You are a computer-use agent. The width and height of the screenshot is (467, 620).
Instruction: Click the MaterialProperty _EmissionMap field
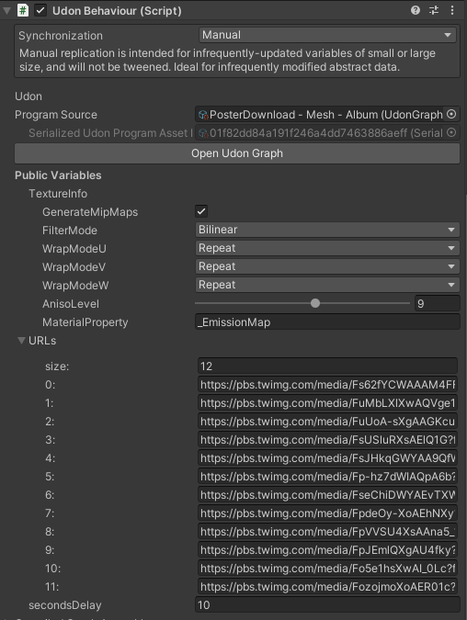coord(327,322)
